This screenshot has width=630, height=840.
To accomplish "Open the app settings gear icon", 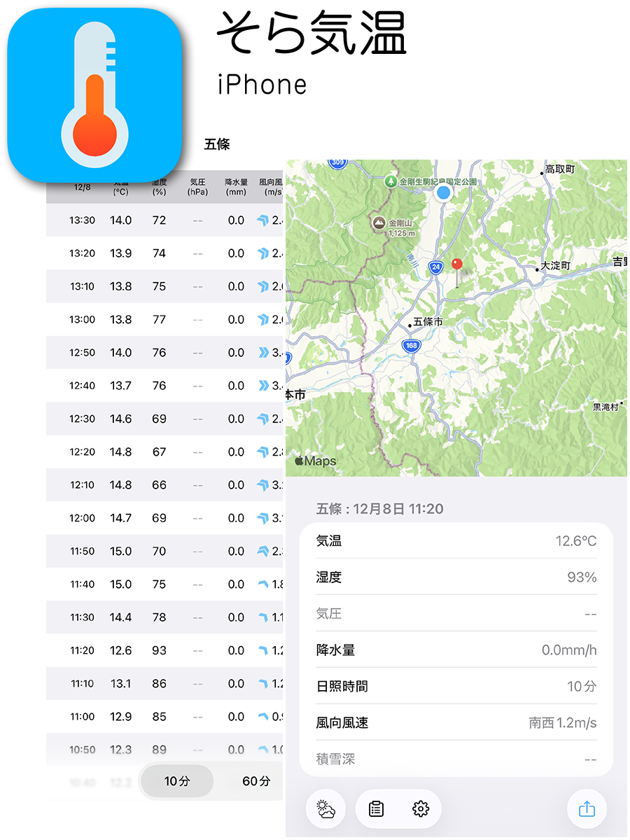I will (x=420, y=808).
